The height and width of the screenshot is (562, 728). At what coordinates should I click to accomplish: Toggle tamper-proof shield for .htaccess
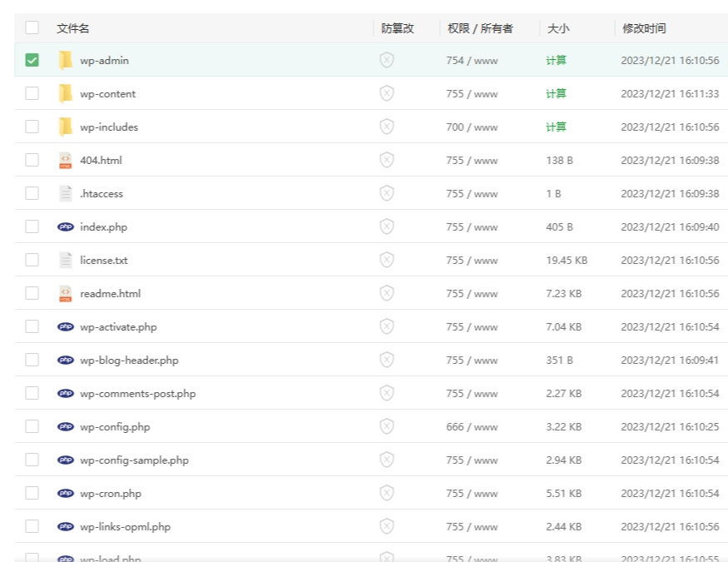click(x=387, y=193)
